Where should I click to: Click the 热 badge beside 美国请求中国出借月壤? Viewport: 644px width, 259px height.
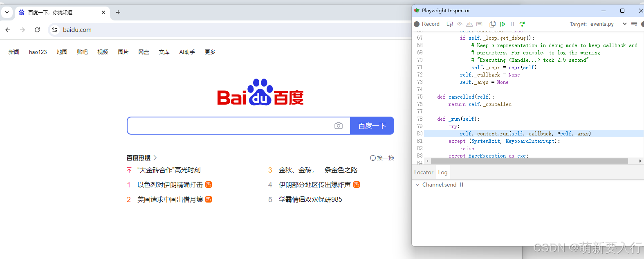[x=209, y=199]
